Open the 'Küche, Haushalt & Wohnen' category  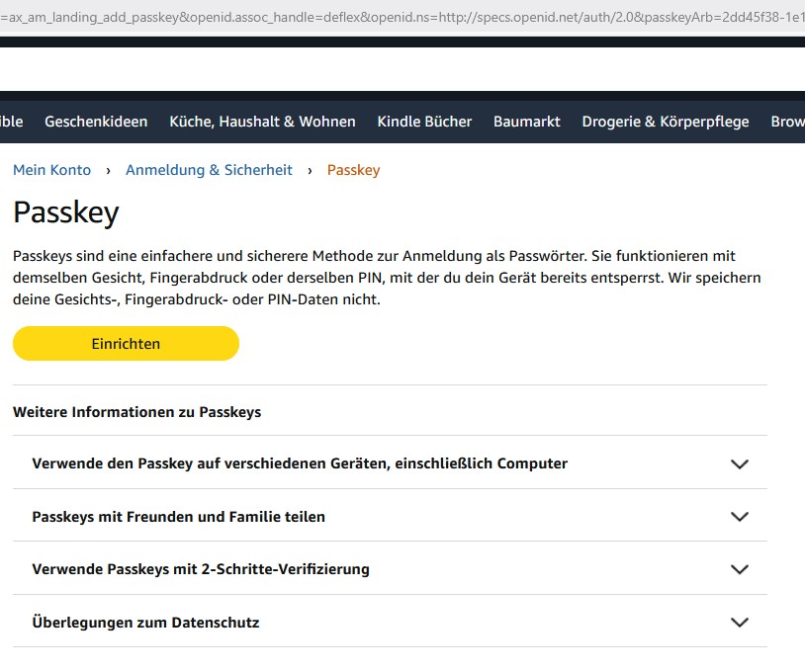pos(262,122)
